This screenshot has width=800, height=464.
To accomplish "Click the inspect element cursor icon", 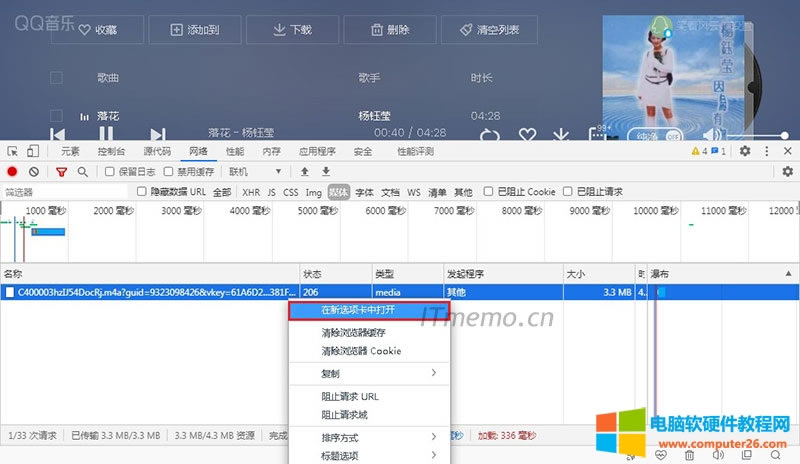I will [x=13, y=151].
